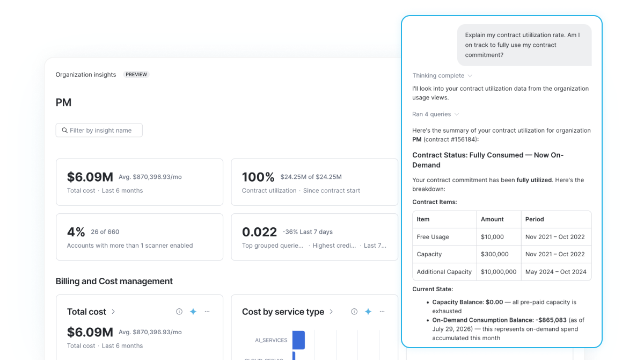Viewport: 644px width, 360px height.
Task: Click the Capacity Balance: $0.00 bullet
Action: click(504, 306)
